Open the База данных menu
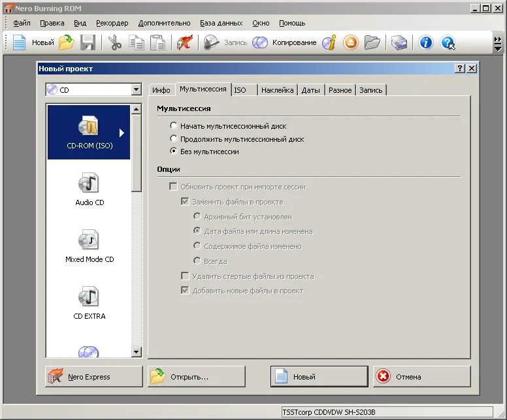 221,23
